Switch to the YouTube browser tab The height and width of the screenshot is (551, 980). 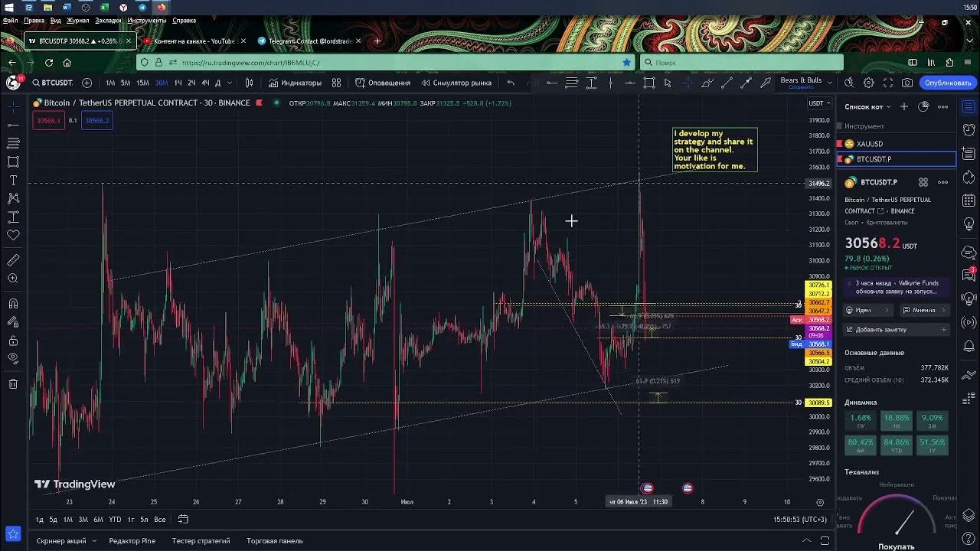pos(194,41)
